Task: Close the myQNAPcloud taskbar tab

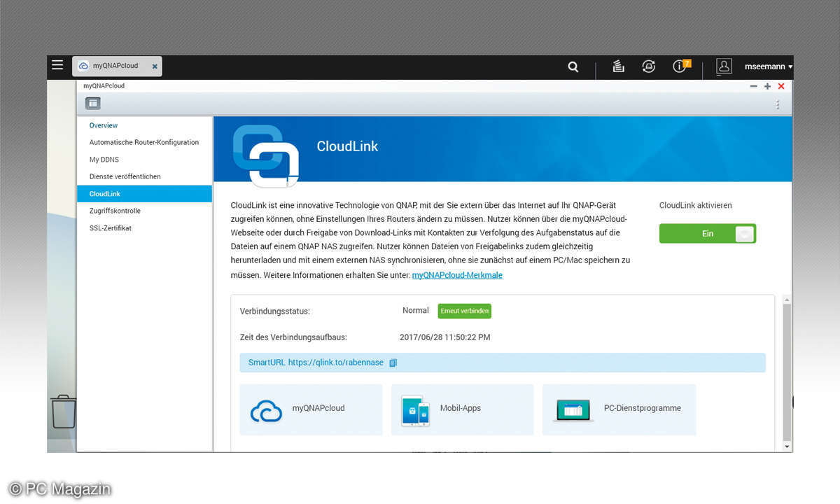Action: point(155,66)
